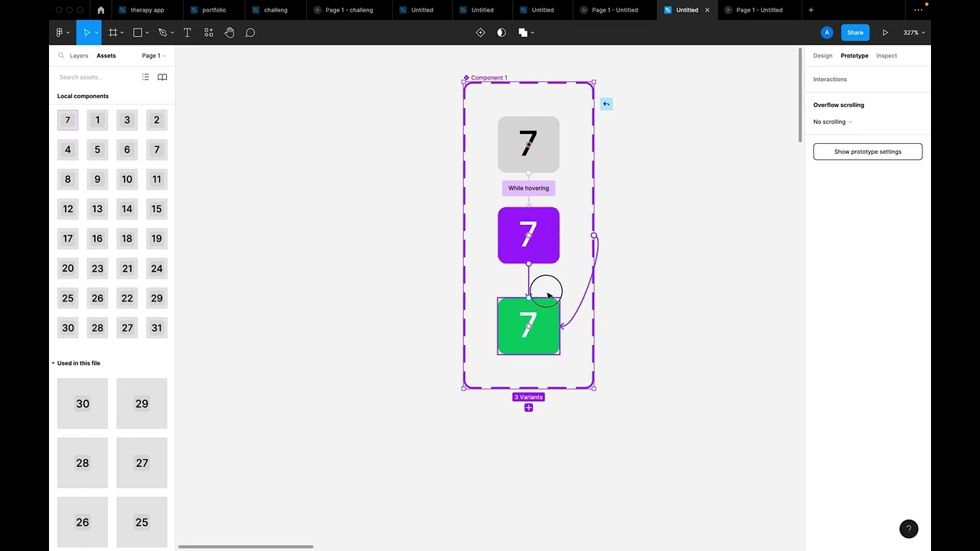Add new variant plus icon
Viewport: 980px width, 551px height.
point(528,408)
